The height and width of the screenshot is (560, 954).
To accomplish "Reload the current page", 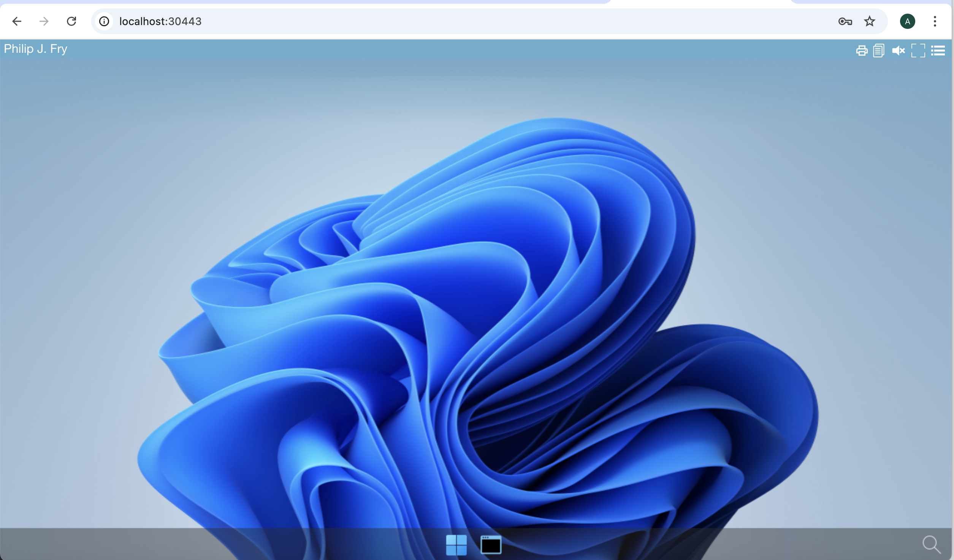I will pos(71,21).
